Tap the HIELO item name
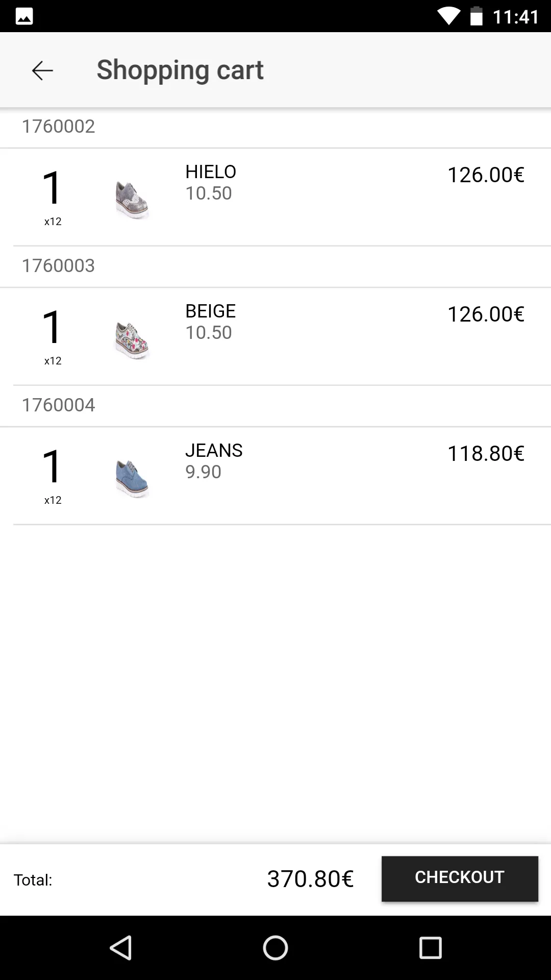This screenshot has height=980, width=551. 211,172
